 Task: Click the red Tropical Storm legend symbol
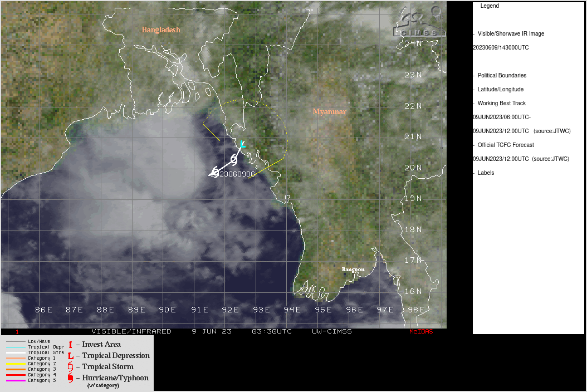pos(70,367)
